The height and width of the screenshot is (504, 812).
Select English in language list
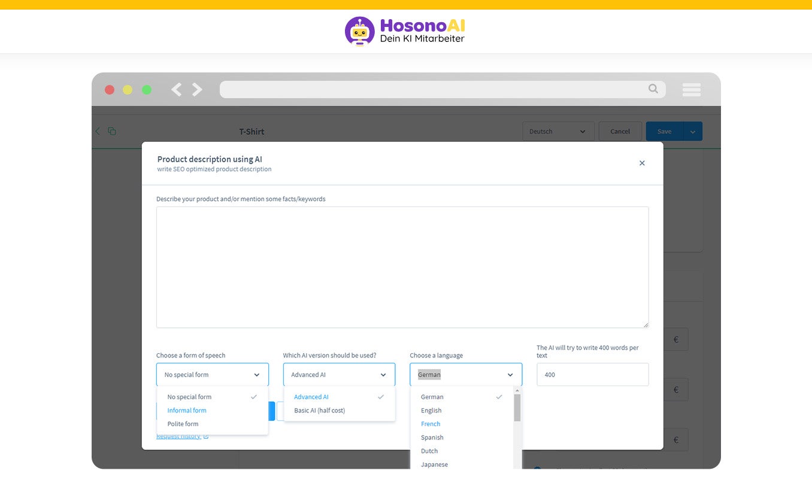coord(462,411)
